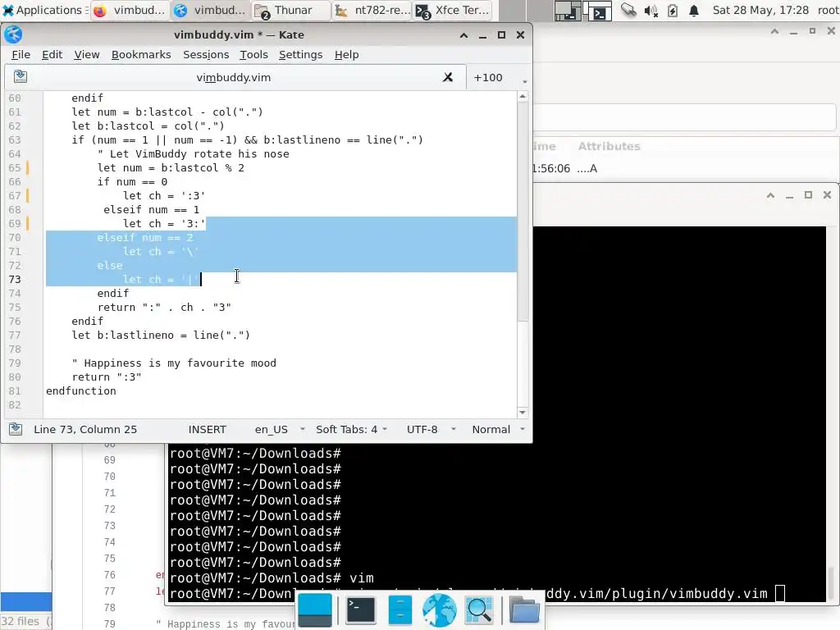
Task: Click the terminal window's keep-above arrow
Action: [x=770, y=195]
